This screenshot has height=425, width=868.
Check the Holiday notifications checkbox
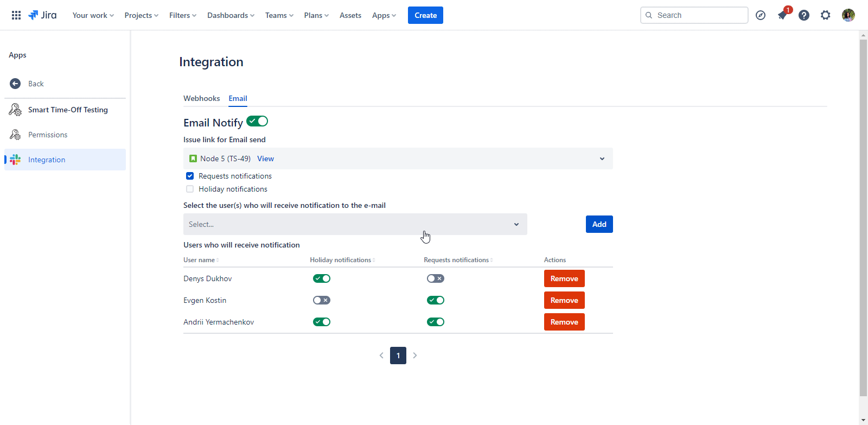pyautogui.click(x=190, y=189)
